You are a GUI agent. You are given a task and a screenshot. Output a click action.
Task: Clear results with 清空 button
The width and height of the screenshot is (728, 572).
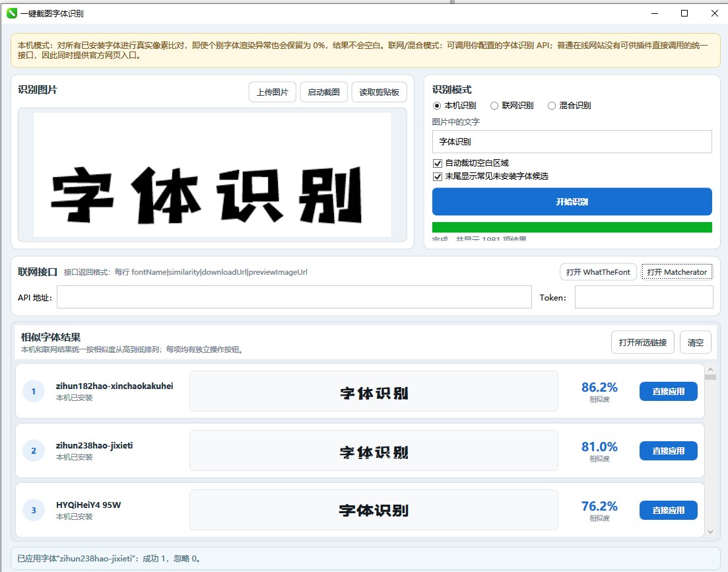[696, 342]
